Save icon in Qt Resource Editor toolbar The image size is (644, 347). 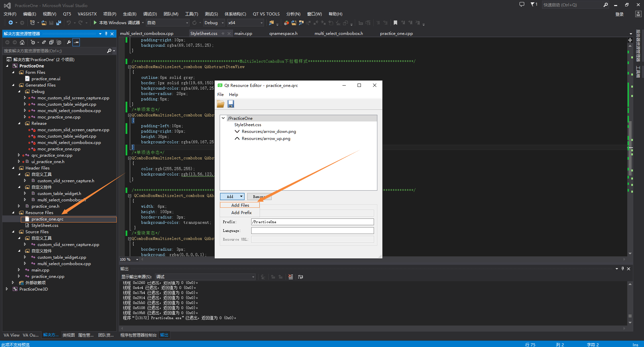[x=231, y=104]
